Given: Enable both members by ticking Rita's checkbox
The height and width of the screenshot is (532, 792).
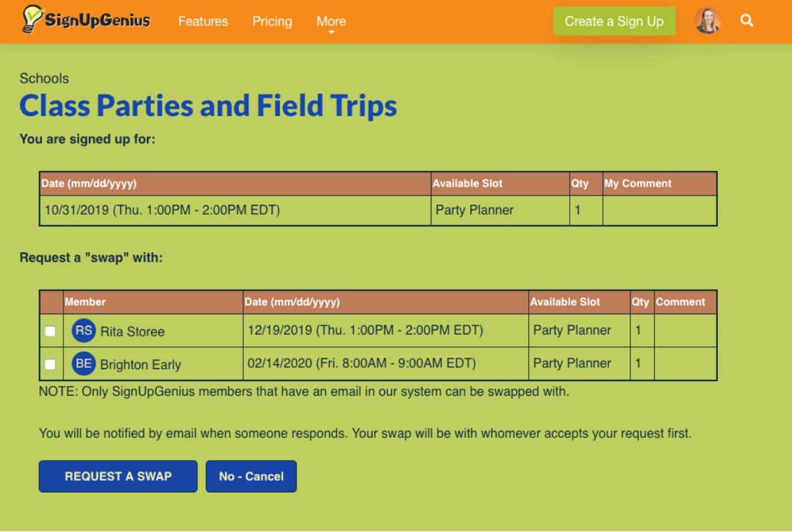Looking at the screenshot, I should point(50,330).
